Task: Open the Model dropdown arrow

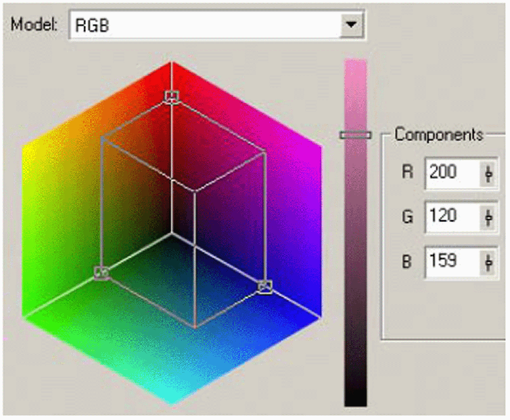Action: (351, 25)
